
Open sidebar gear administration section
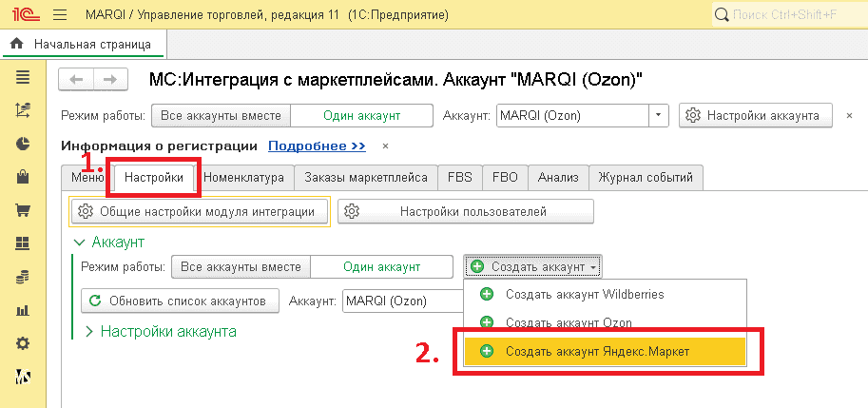(23, 343)
